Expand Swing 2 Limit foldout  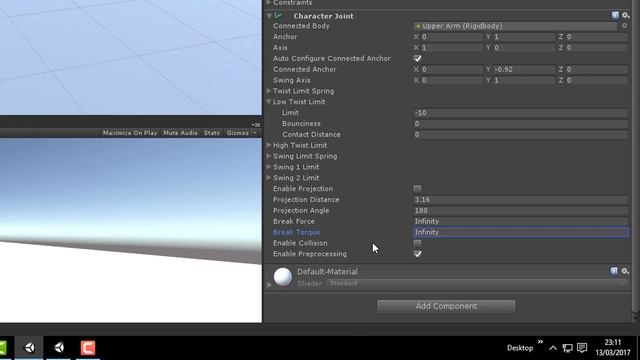tap(269, 178)
